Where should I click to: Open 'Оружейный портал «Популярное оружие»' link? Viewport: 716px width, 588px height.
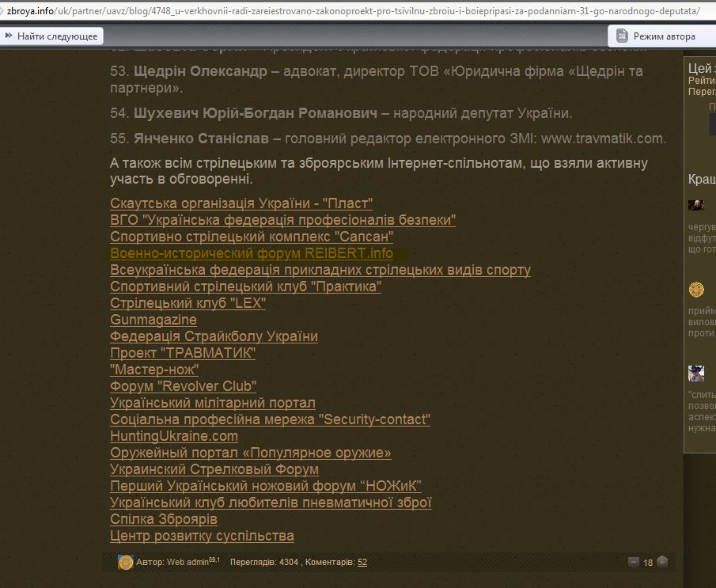coord(251,453)
